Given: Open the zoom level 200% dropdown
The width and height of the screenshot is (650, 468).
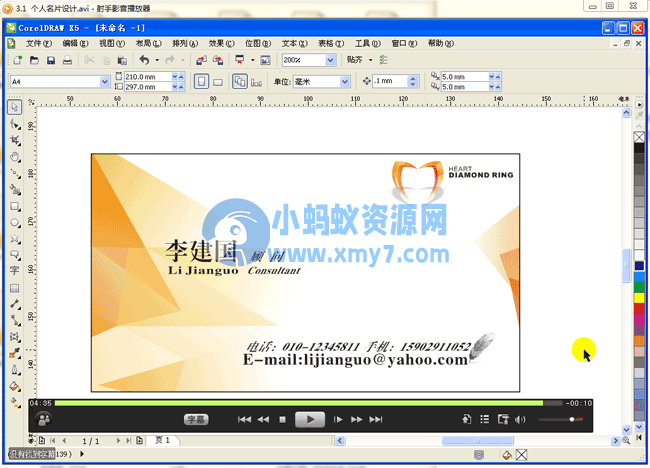Looking at the screenshot, I should click(x=330, y=60).
